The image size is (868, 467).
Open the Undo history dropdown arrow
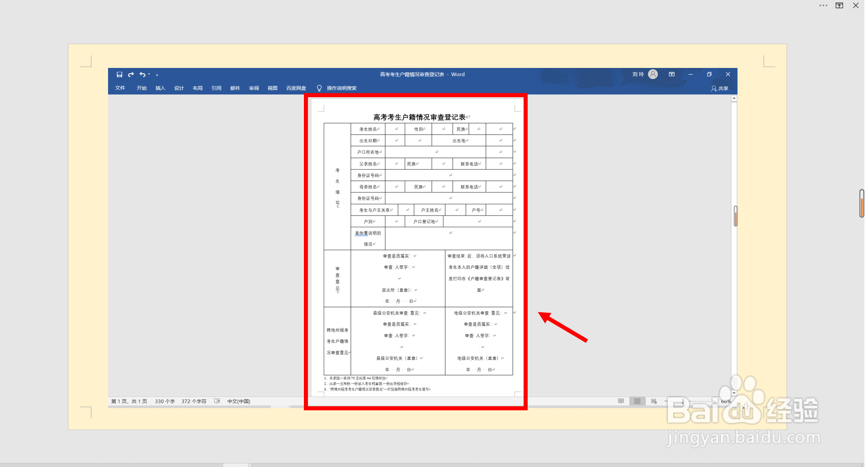click(149, 75)
